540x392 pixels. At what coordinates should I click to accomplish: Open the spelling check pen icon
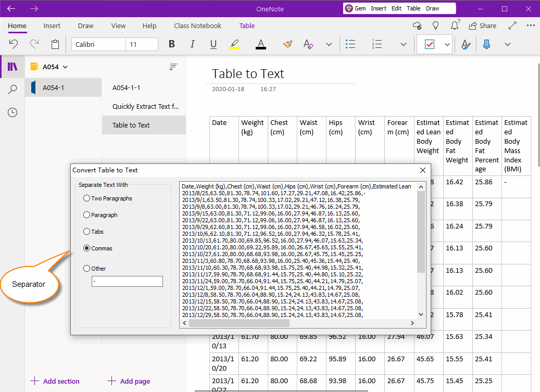tap(466, 44)
